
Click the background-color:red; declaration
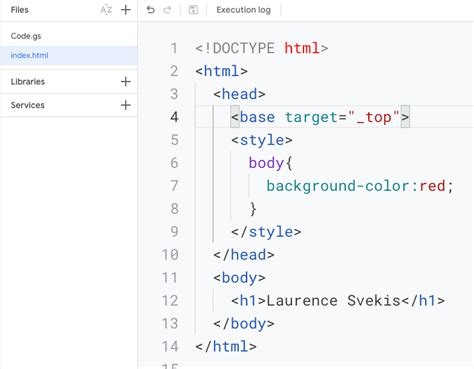[360, 186]
